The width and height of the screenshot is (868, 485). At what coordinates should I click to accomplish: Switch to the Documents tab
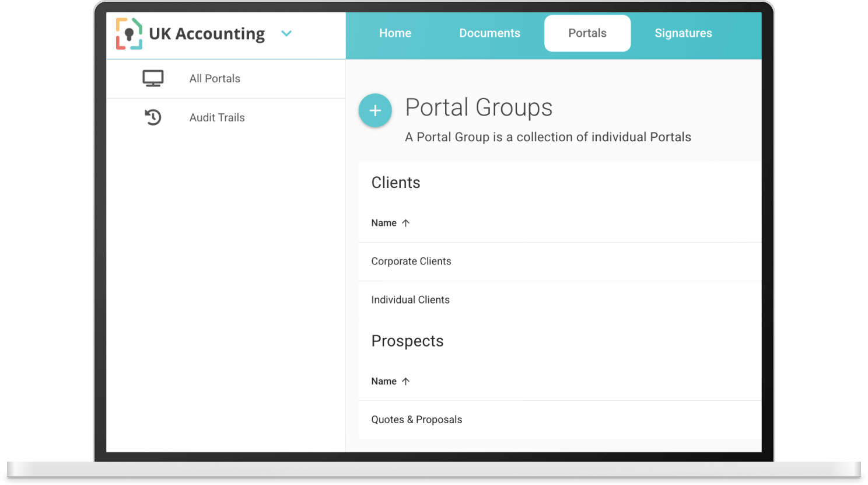point(489,33)
